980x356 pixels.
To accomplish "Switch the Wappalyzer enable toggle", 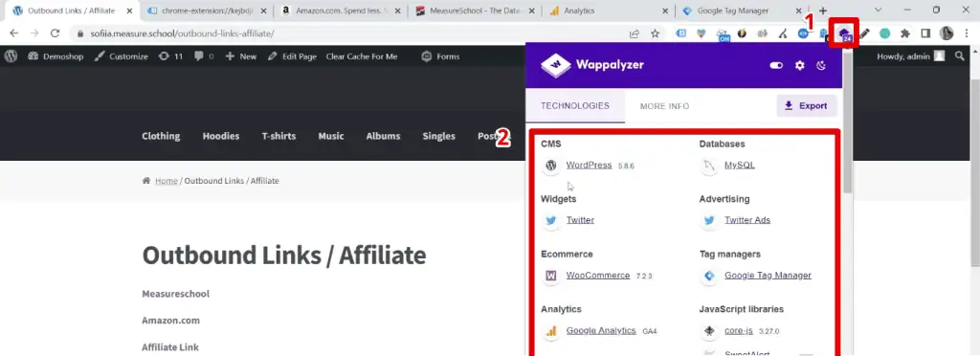I will pyautogui.click(x=776, y=65).
